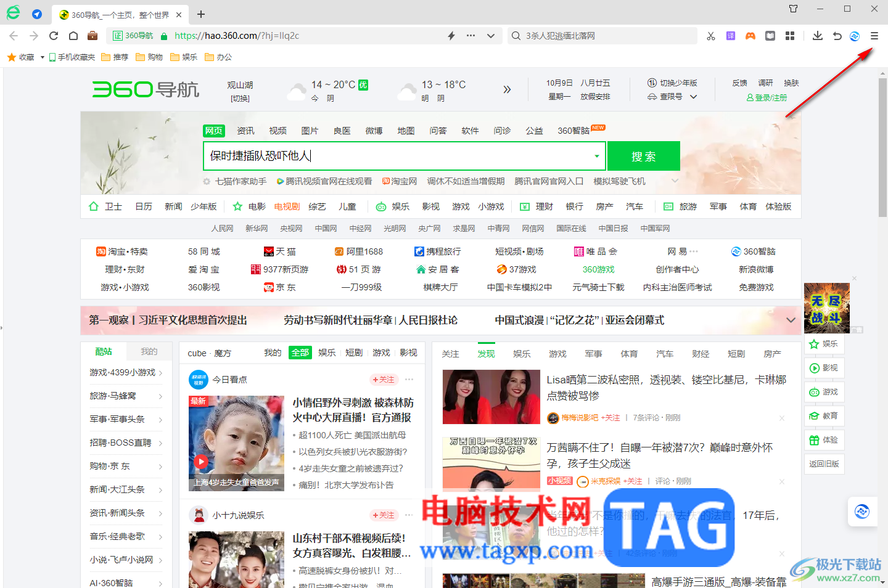Click the blue 360 sync icon in toolbar
888x588 pixels.
855,36
